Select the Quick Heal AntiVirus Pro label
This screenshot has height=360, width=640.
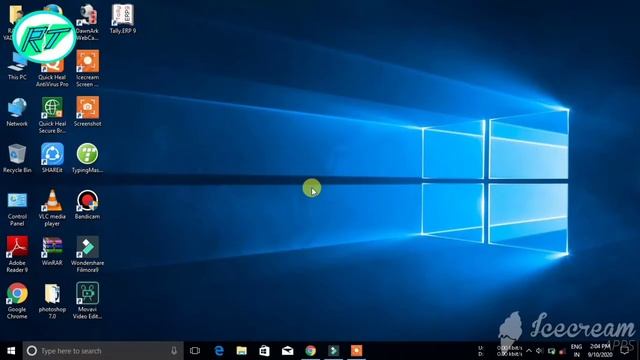[x=52, y=81]
